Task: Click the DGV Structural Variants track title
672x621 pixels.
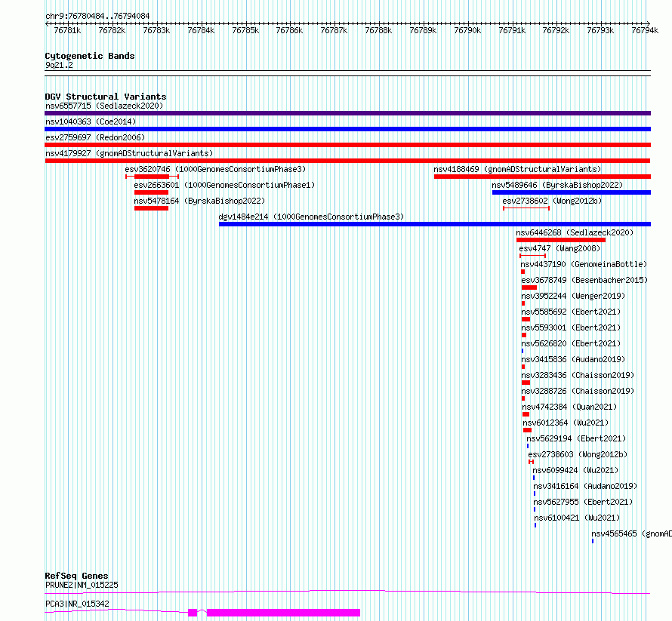Action: pos(106,97)
